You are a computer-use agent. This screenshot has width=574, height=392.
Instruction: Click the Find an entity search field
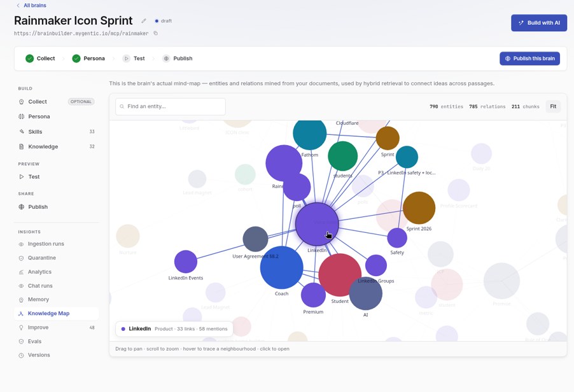171,106
